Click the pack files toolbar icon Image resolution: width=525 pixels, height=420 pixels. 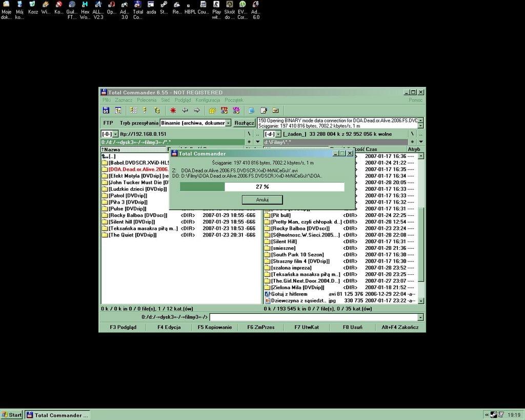[212, 110]
